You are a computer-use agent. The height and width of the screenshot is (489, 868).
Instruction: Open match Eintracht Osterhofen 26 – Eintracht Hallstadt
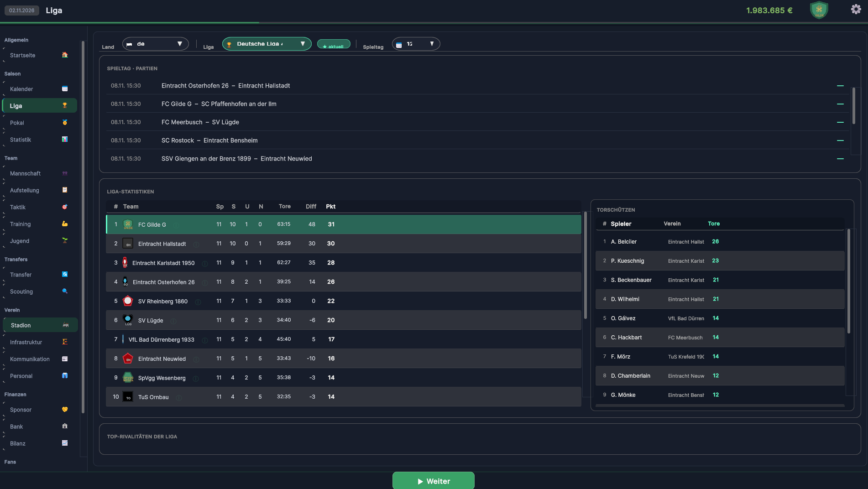click(478, 86)
